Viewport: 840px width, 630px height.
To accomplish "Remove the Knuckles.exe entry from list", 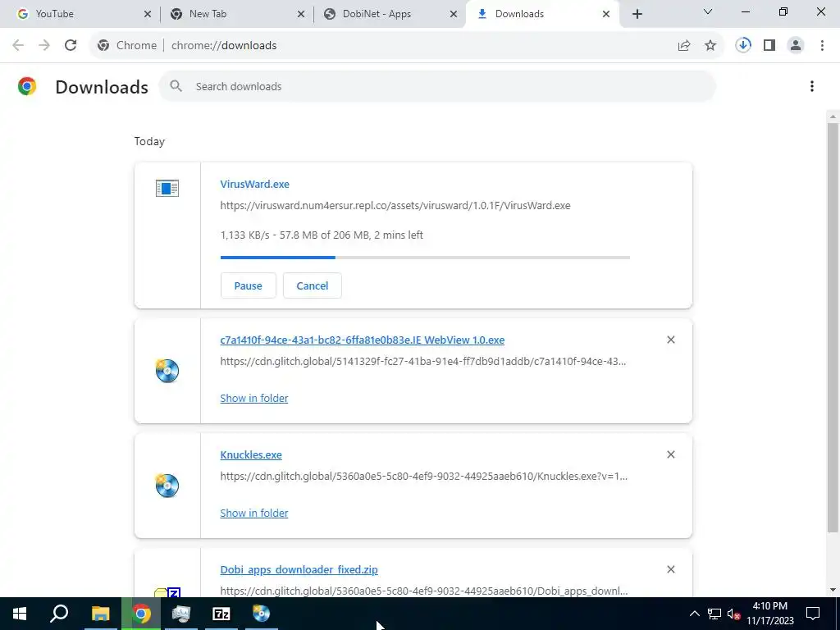I will (671, 454).
